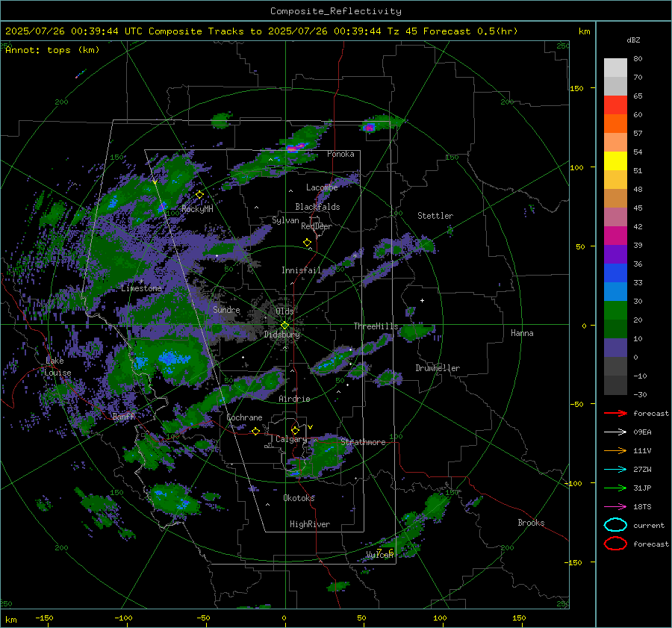The height and width of the screenshot is (628, 672).
Task: Click the blue 33–36 dBZ legend swatch
Action: click(615, 273)
